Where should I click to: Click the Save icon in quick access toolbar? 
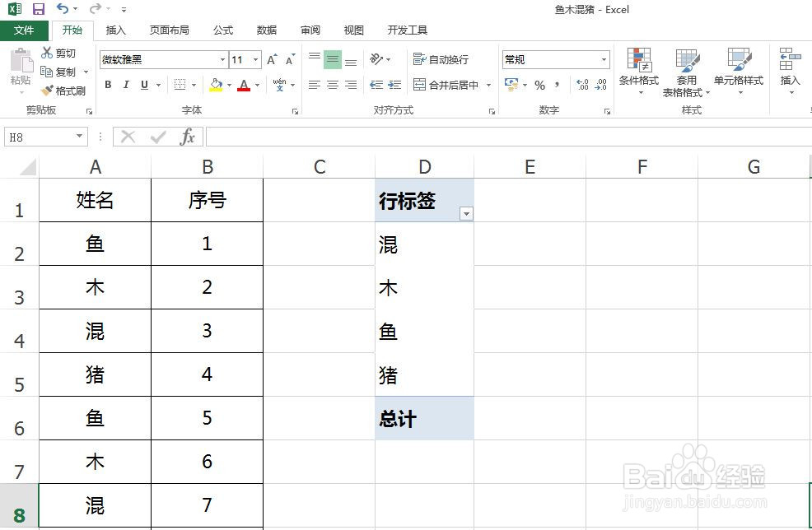(x=39, y=9)
